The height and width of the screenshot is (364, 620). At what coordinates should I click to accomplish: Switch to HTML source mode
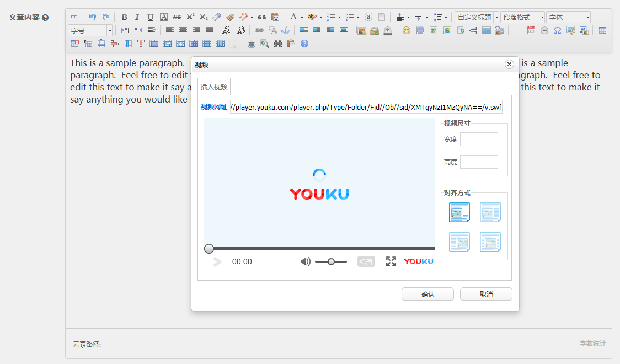(74, 17)
